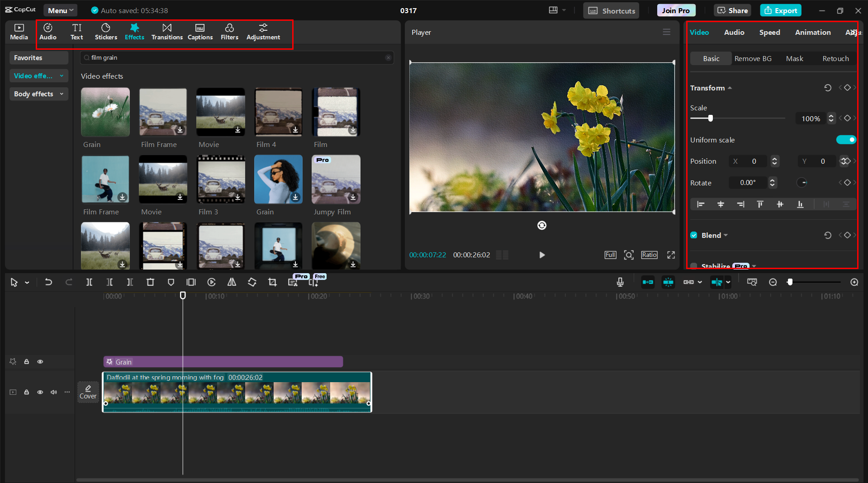
Task: Uncheck the Blend checkbox
Action: tap(694, 235)
